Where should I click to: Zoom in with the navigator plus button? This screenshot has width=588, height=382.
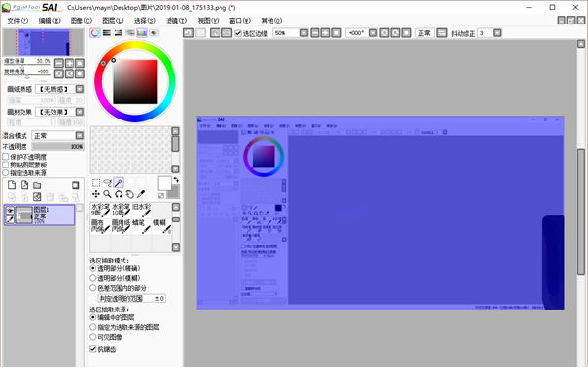click(70, 63)
